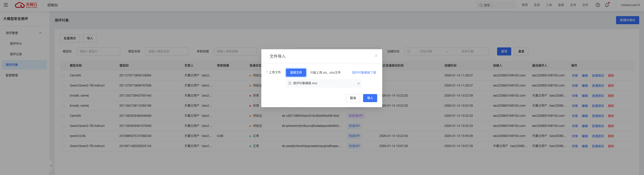This screenshot has height=175, width=644.
Task: Select the checkbox for the first CarrotAI row
Action: pyautogui.click(x=63, y=76)
